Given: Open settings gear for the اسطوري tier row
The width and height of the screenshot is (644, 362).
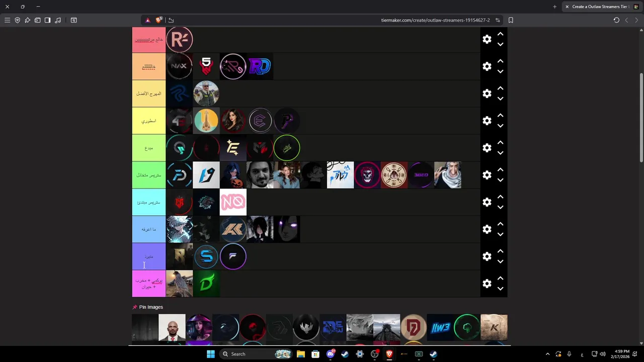Looking at the screenshot, I should tap(487, 121).
